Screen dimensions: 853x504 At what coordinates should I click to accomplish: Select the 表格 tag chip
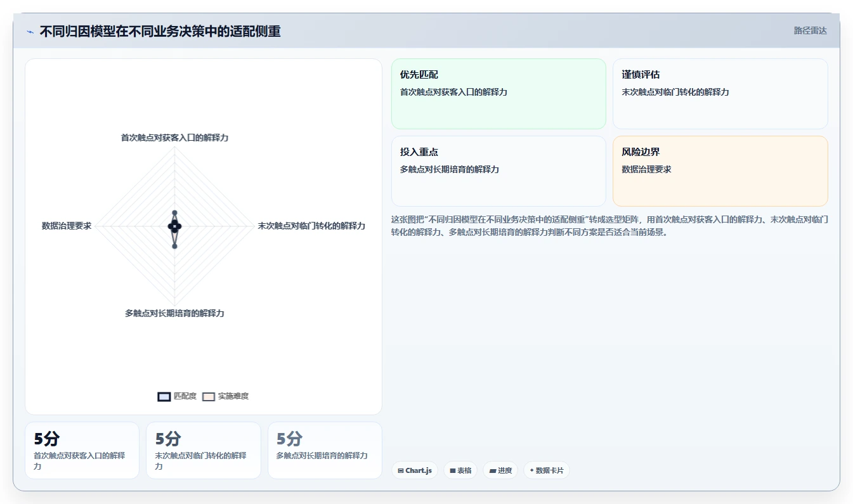click(460, 470)
